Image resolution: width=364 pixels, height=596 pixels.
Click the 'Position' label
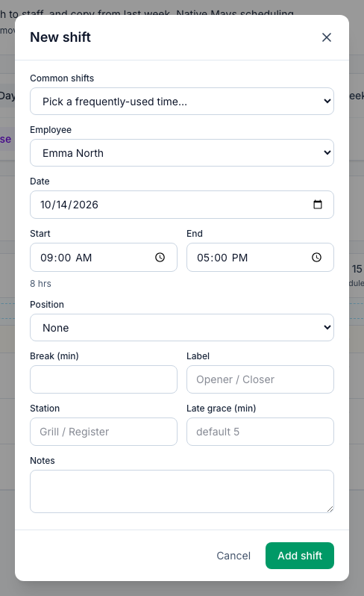[47, 305]
